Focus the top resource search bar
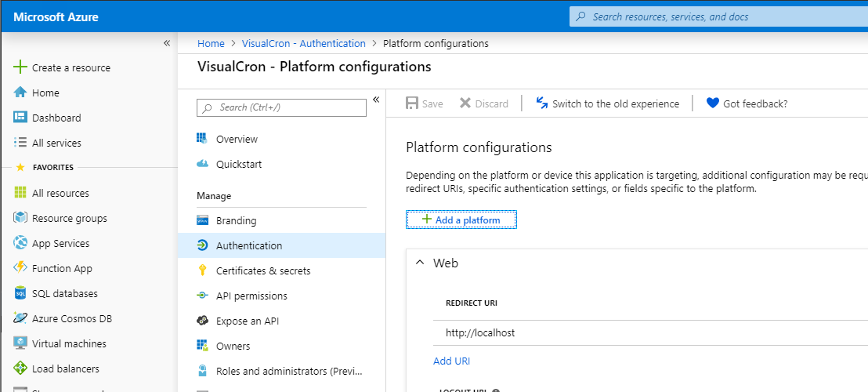 pyautogui.click(x=721, y=16)
